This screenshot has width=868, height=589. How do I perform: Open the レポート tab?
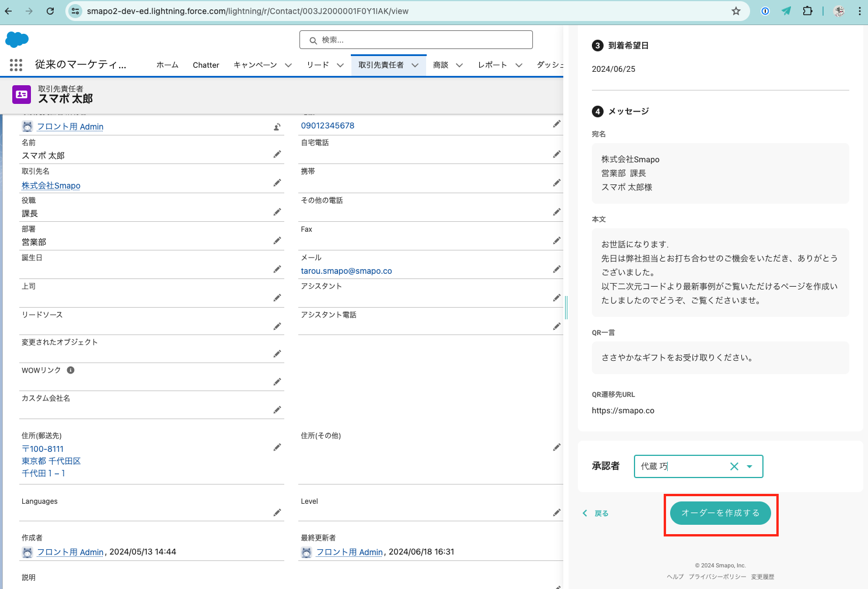coord(493,65)
